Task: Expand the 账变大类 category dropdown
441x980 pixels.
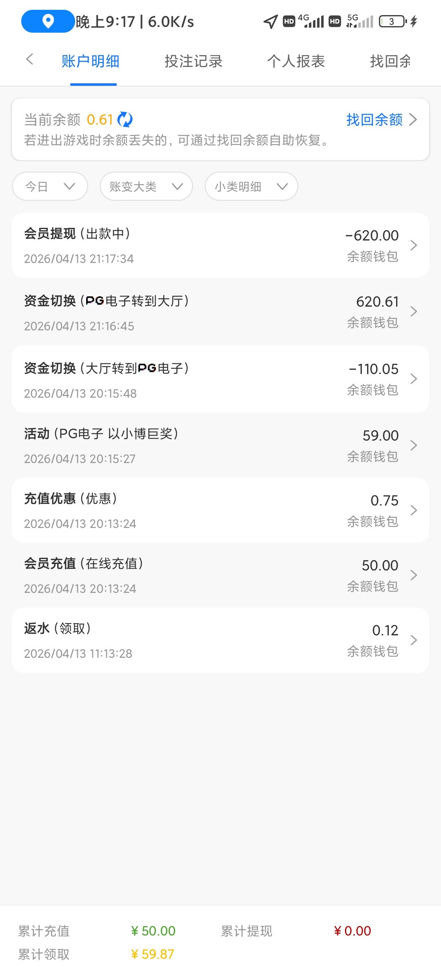Action: pos(146,187)
